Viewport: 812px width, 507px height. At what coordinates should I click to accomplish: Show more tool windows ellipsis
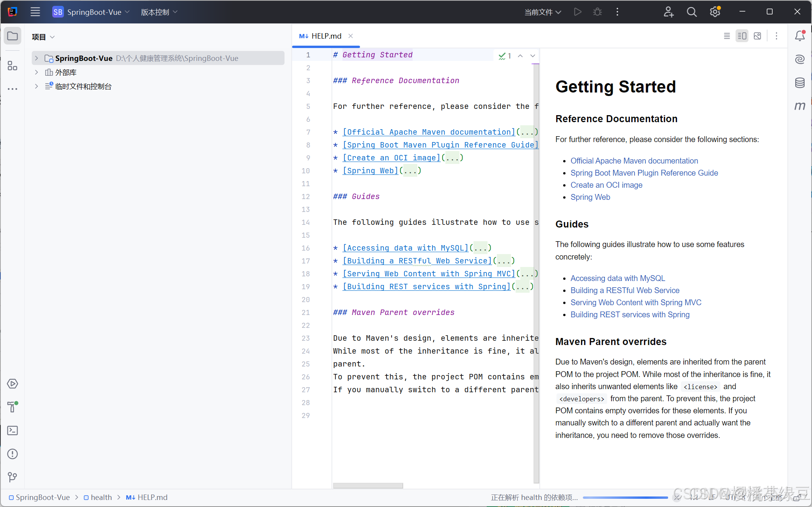[x=12, y=89]
